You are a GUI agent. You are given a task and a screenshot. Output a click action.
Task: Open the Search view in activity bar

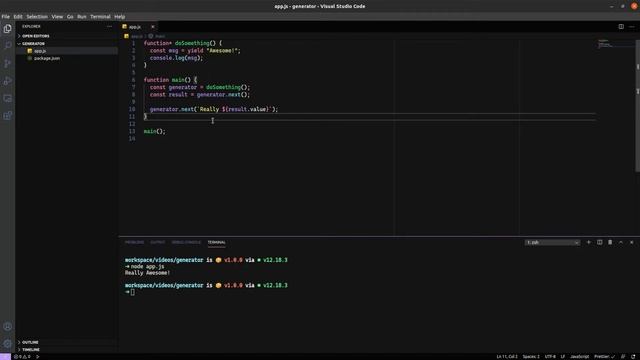pos(7,46)
